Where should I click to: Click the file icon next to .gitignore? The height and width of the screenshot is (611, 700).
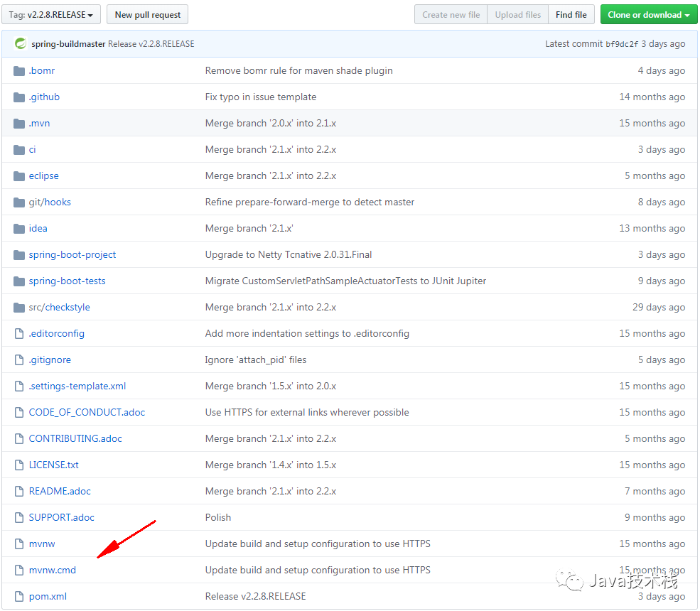(x=19, y=359)
